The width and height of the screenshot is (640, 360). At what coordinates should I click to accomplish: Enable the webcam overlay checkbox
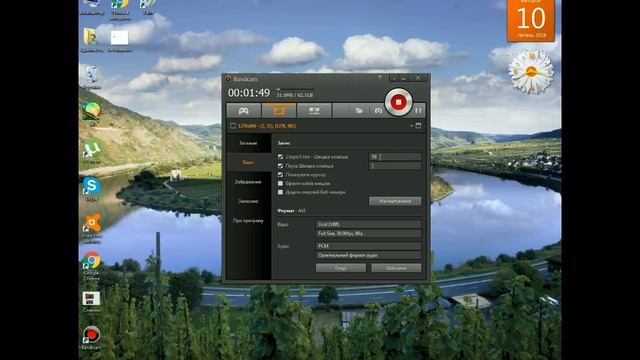coord(280,192)
